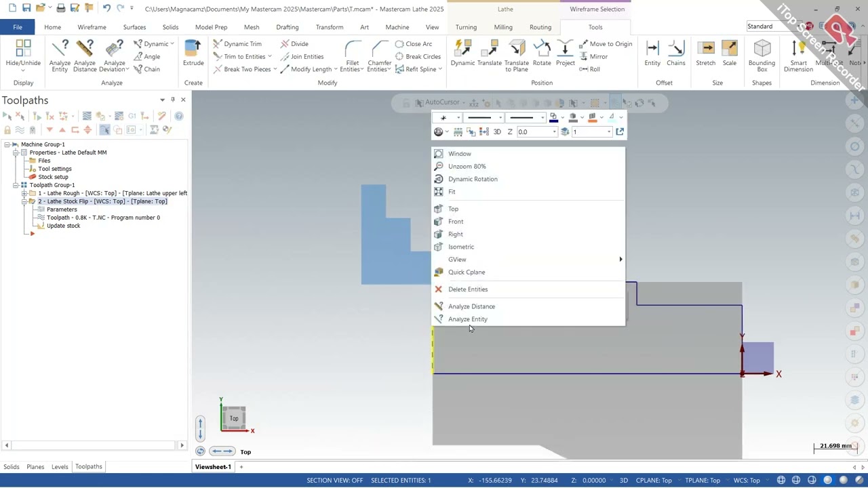Image resolution: width=868 pixels, height=488 pixels.
Task: Pin the Toolpaths panel with pushpin
Action: click(x=172, y=100)
